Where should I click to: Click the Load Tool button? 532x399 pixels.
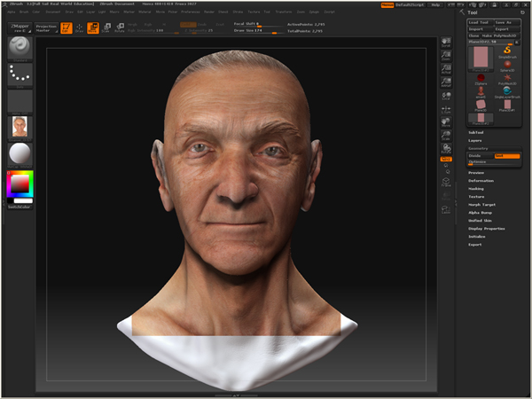(479, 21)
